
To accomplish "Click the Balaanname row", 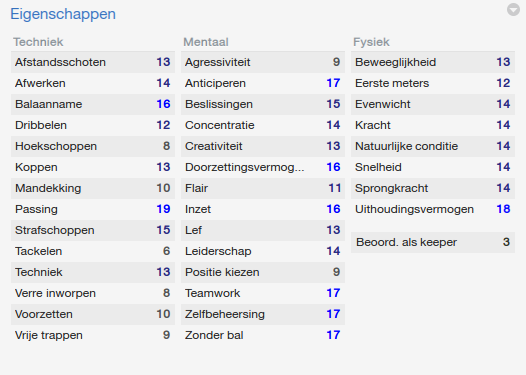I will [93, 104].
